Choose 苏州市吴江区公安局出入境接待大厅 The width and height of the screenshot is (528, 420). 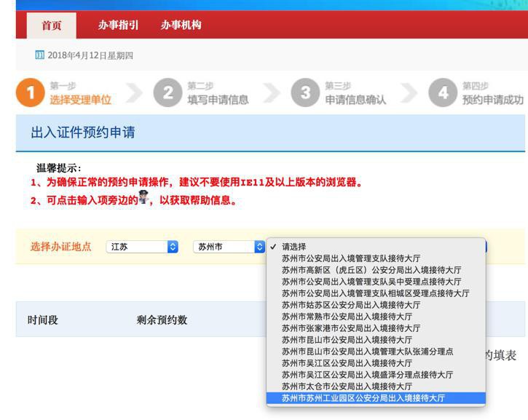376,363
